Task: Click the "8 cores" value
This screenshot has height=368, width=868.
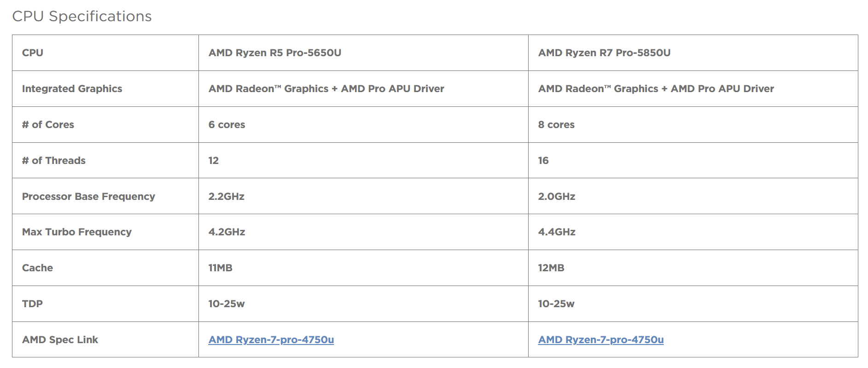Action: pyautogui.click(x=556, y=125)
